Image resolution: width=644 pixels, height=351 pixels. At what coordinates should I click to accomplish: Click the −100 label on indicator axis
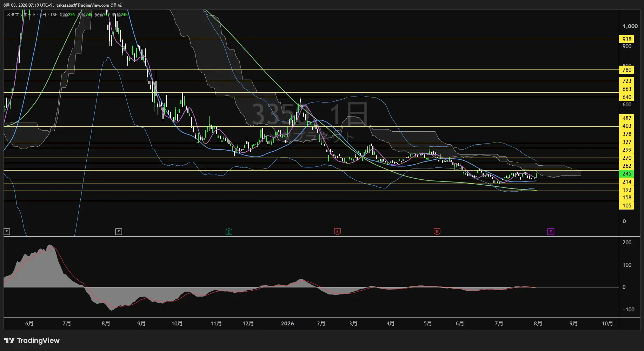[628, 310]
